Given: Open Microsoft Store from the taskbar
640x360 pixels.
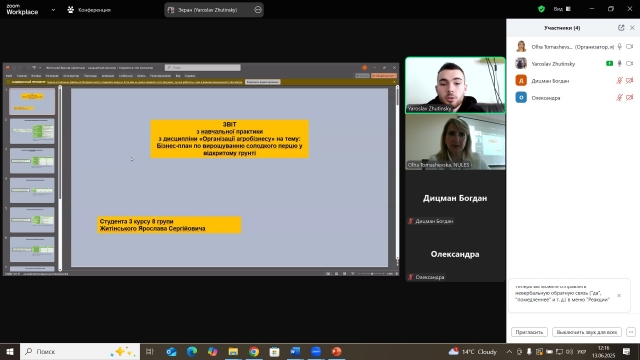Looking at the screenshot, I should click(274, 351).
